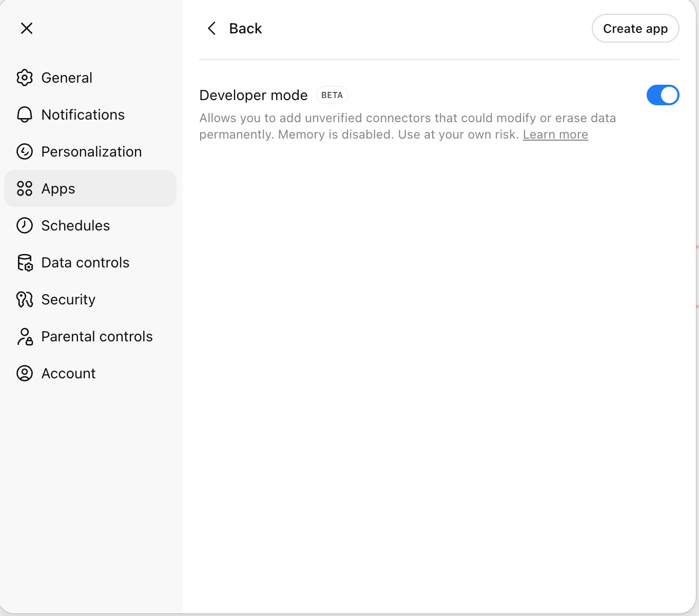Click the Account profile icon
The image size is (699, 616).
[24, 373]
